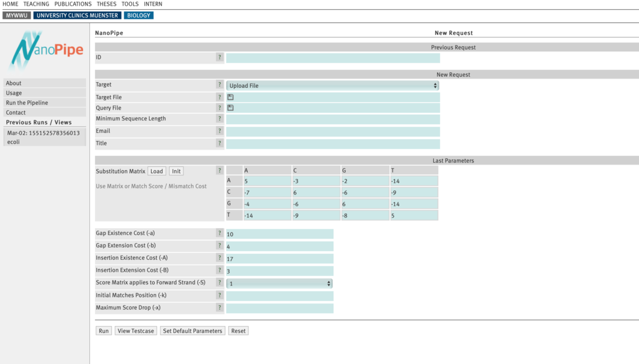Click the Target File browse disk icon
This screenshot has width=639, height=364.
231,97
